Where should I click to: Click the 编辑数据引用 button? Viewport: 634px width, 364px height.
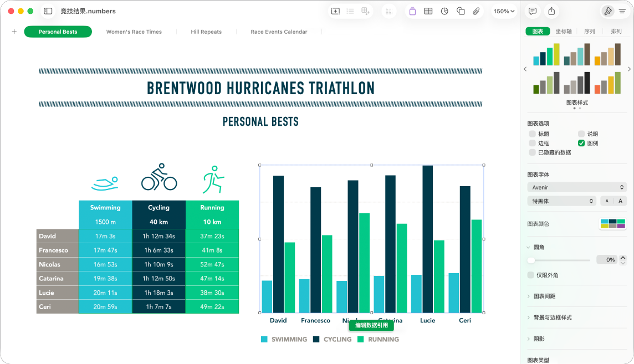371,325
